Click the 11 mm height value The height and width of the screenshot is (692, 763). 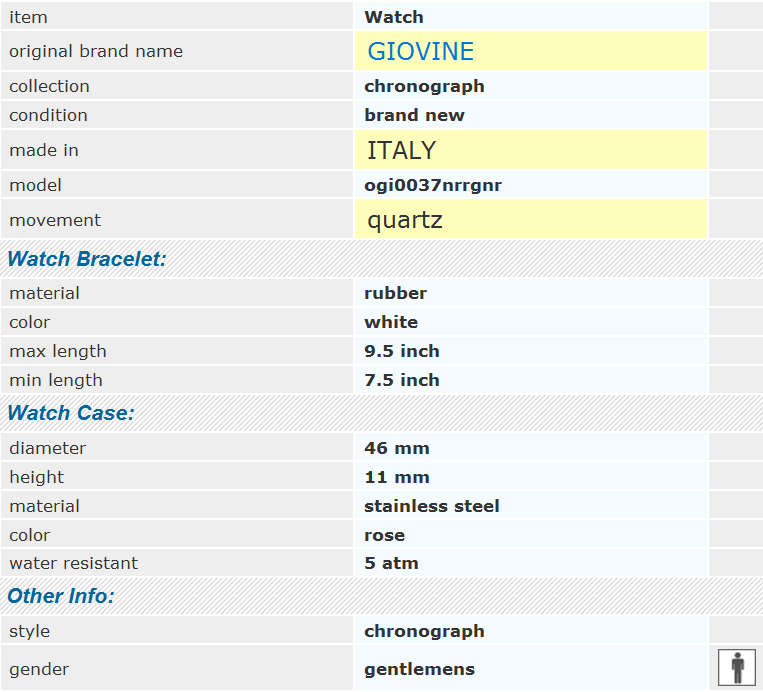pos(397,477)
